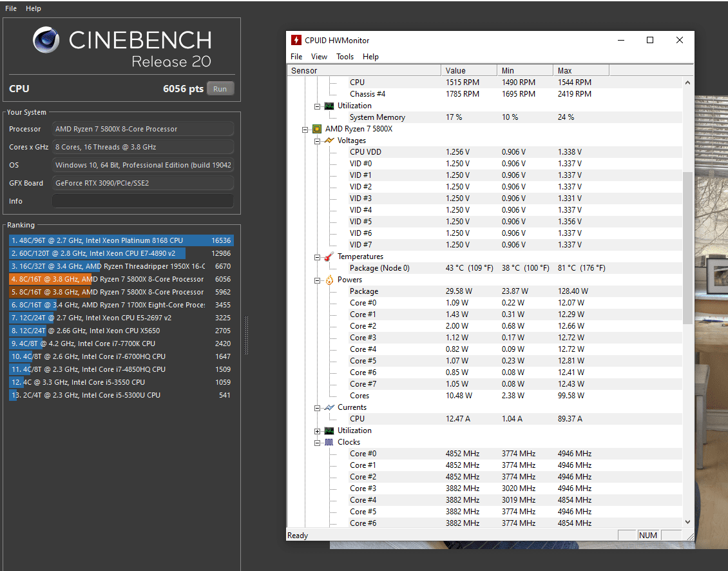Viewport: 728px width, 571px height.
Task: Click the Cinebench logo sphere icon
Action: point(46,39)
